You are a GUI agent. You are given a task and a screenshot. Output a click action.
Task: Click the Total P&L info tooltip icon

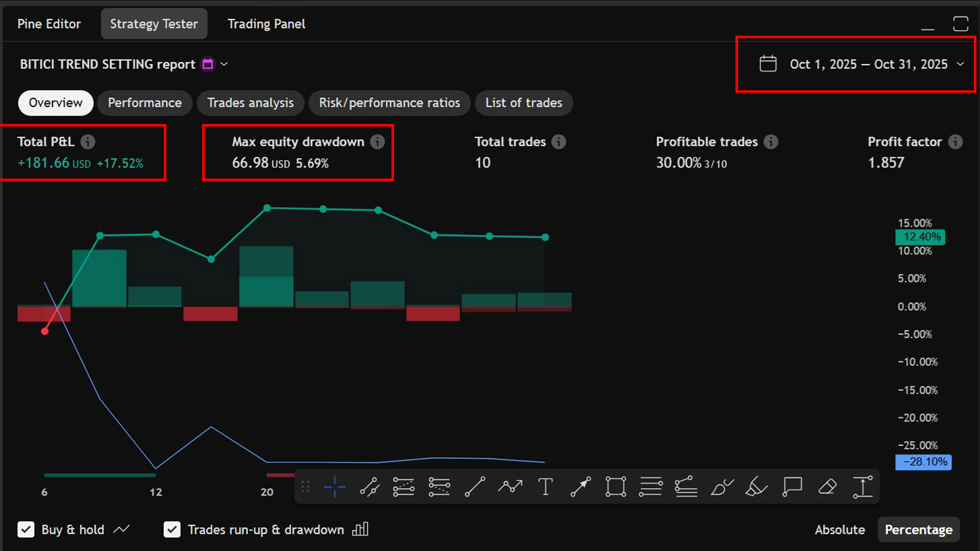click(88, 142)
